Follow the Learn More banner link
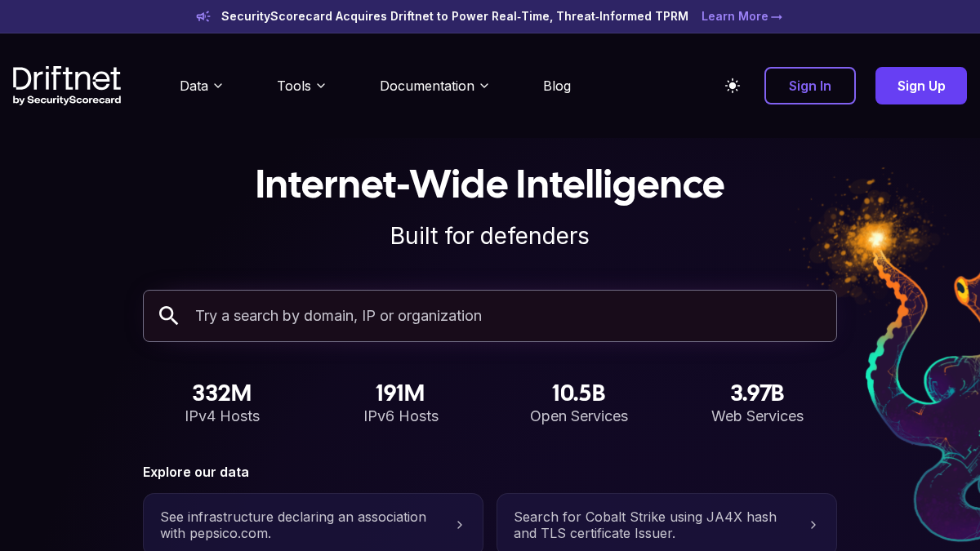Screen dimensions: 980x551 click(742, 16)
